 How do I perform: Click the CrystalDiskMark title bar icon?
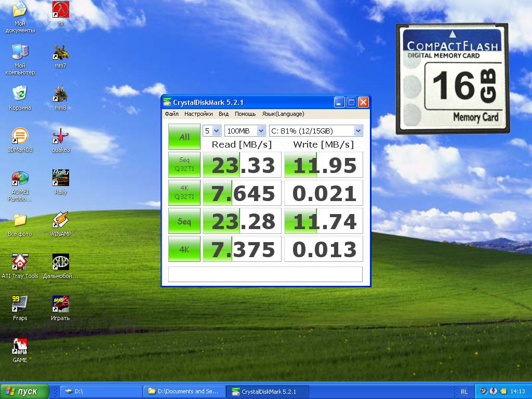point(167,102)
